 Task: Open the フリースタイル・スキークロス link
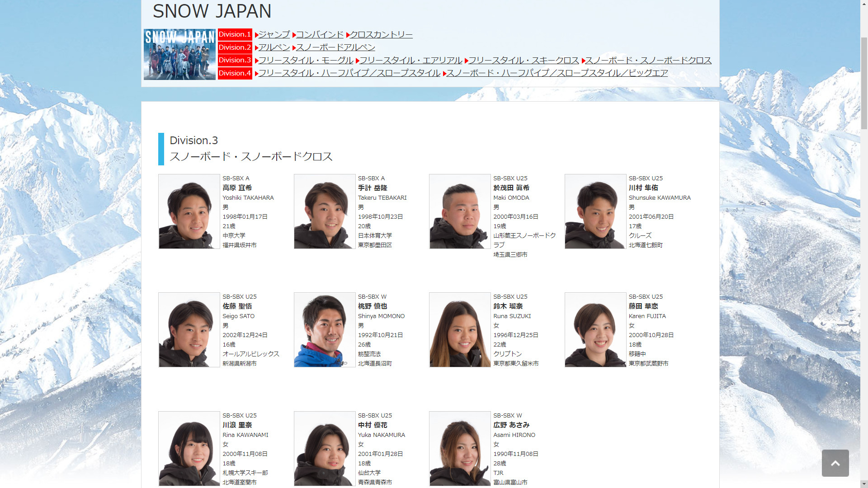pyautogui.click(x=524, y=61)
